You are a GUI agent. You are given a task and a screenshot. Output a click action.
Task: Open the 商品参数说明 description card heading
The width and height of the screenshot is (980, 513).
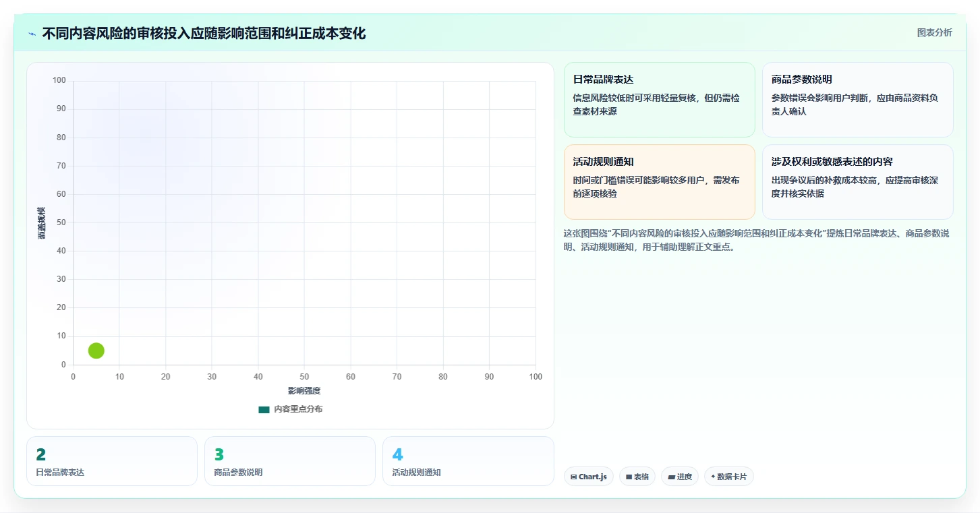coord(802,80)
